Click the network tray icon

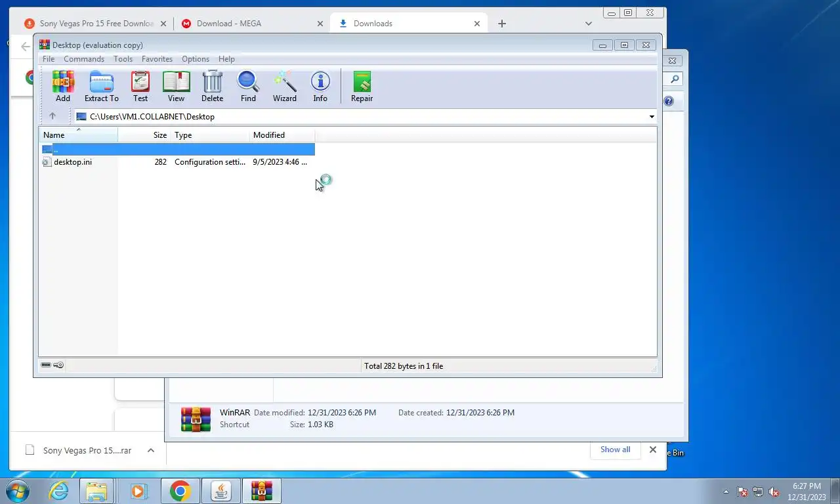758,492
